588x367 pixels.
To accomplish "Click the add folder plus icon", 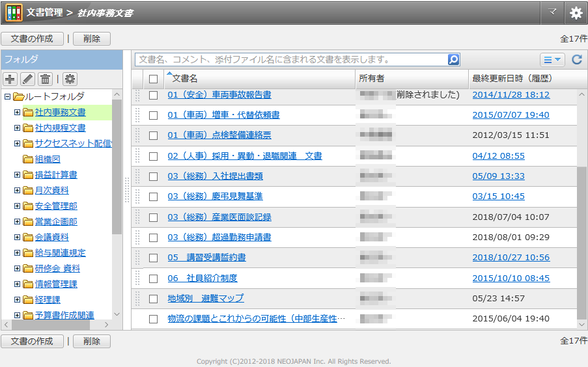I will [10, 79].
